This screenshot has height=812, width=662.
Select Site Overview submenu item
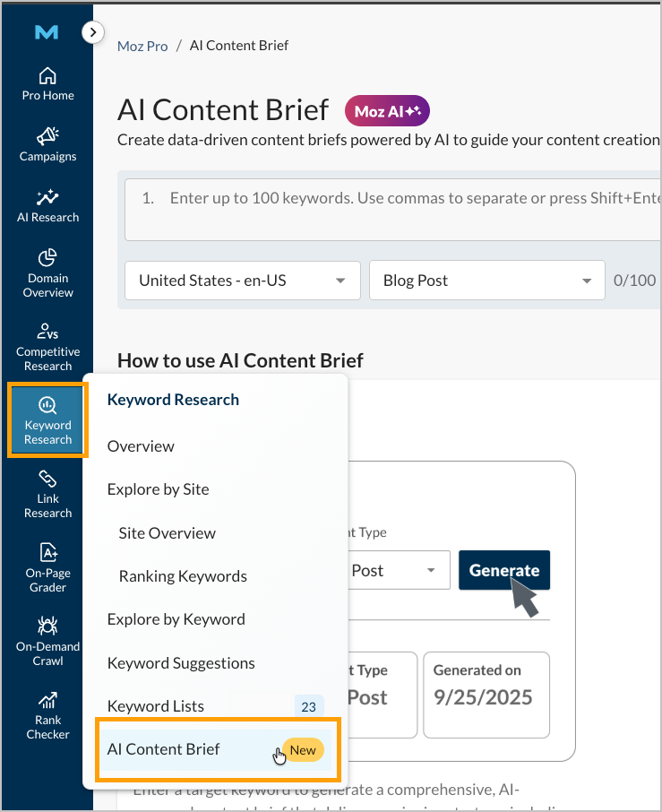point(168,533)
